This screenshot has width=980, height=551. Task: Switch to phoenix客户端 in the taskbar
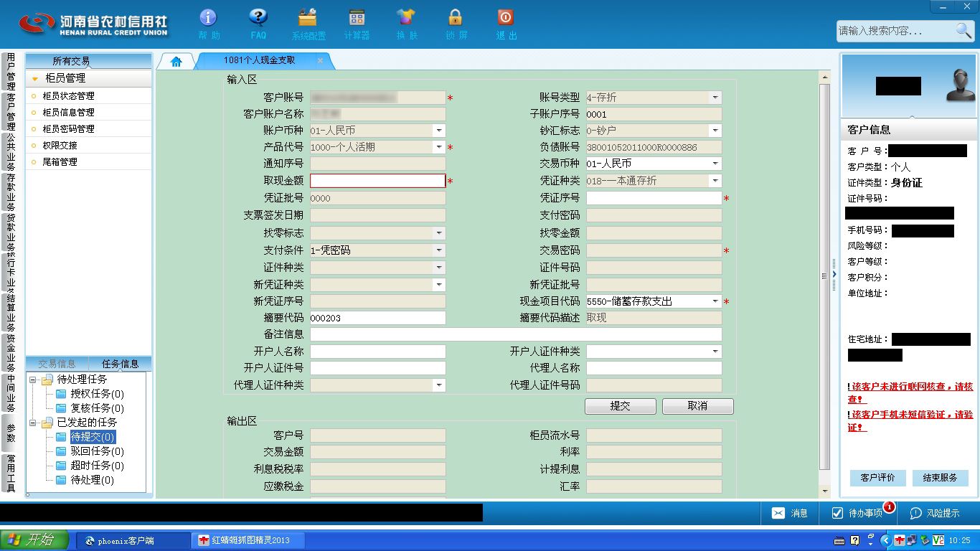132,540
